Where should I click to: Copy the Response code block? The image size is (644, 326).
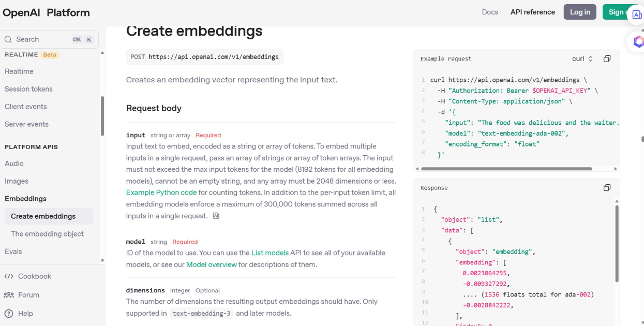tap(607, 187)
